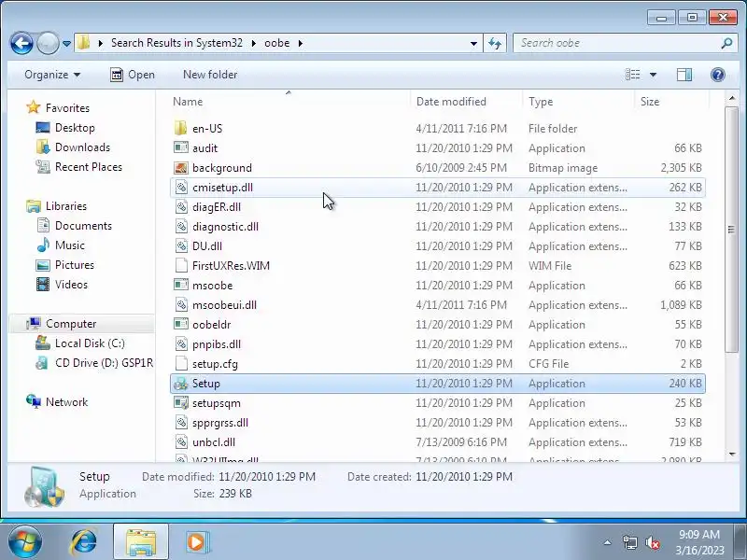Go back with the blue Back arrow
Viewport: 747px width, 560px height.
pos(21,43)
